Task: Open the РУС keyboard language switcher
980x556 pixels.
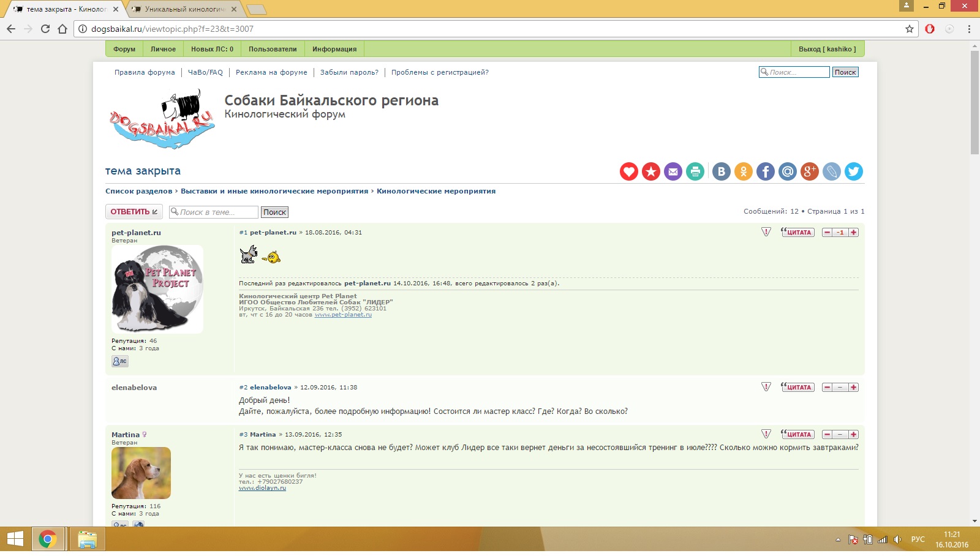Action: pos(918,539)
